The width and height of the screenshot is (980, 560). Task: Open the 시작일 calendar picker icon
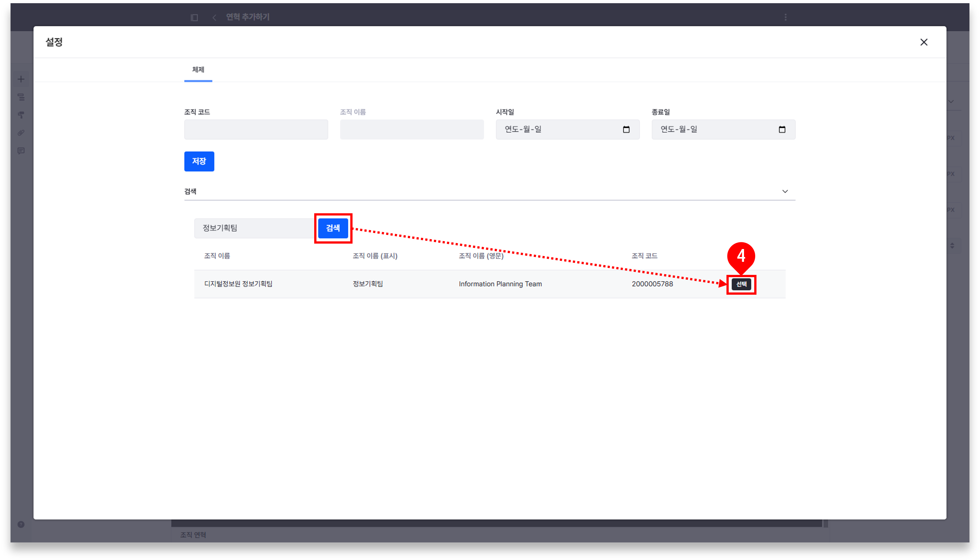(626, 130)
